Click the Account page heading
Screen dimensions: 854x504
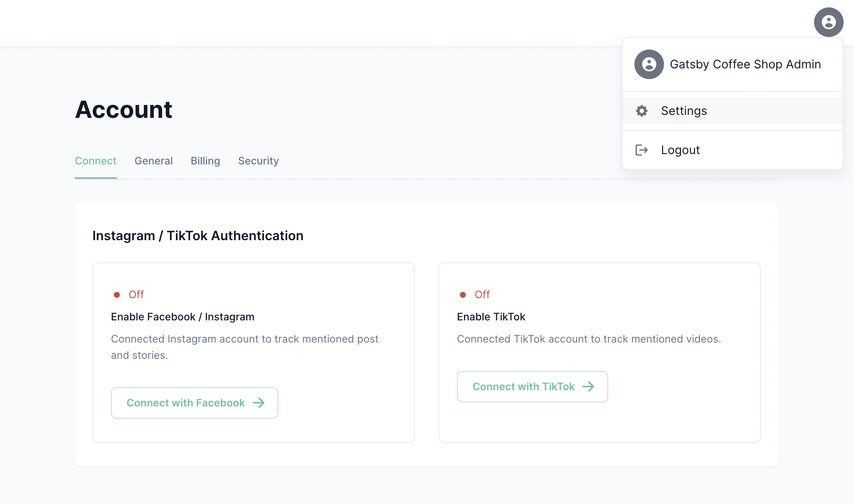coord(123,109)
